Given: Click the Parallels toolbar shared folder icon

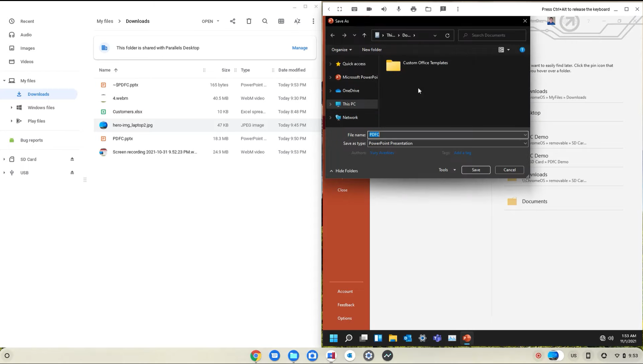Looking at the screenshot, I should (x=428, y=9).
